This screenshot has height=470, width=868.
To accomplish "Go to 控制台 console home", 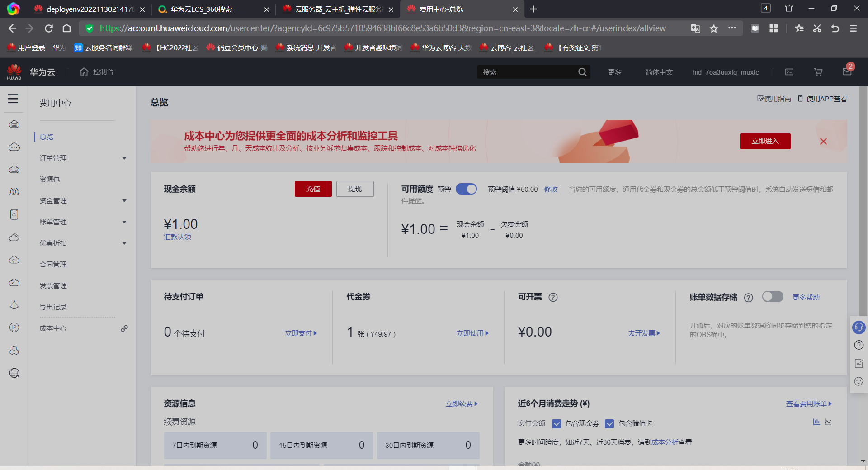I will (96, 72).
